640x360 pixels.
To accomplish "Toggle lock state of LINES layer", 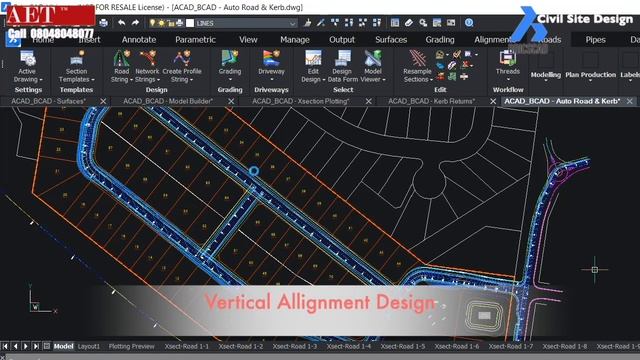I will tap(170, 23).
